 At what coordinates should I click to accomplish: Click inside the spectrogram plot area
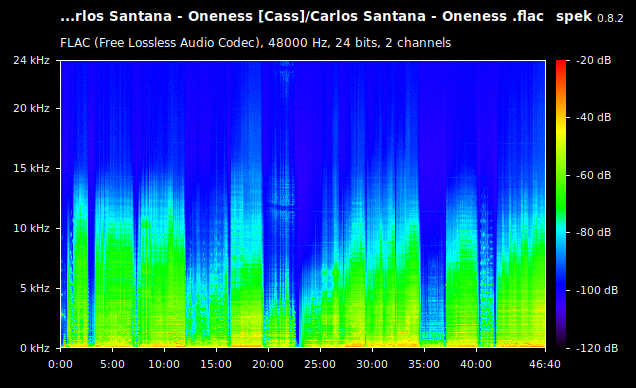tap(303, 204)
